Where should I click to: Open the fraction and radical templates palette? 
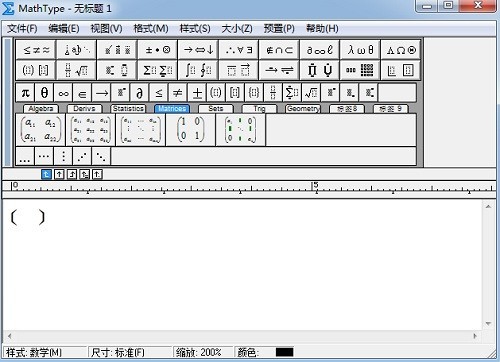click(77, 70)
